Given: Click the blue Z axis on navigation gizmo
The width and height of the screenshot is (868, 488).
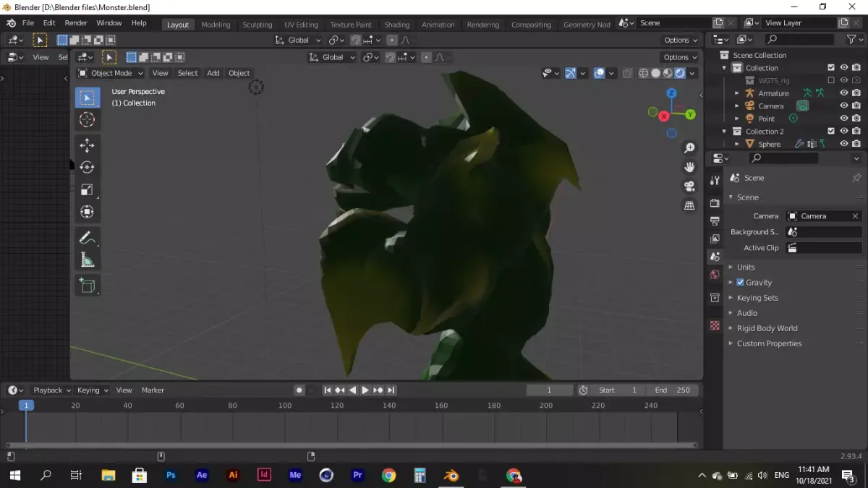Looking at the screenshot, I should tap(671, 93).
